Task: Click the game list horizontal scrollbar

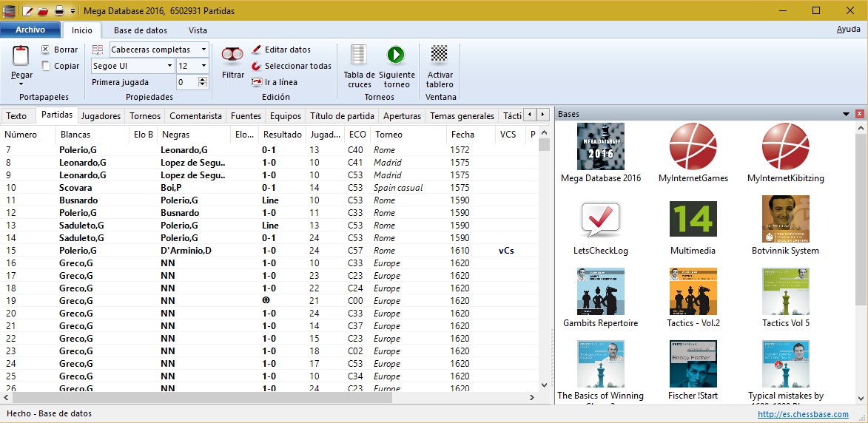Action: 269,397
